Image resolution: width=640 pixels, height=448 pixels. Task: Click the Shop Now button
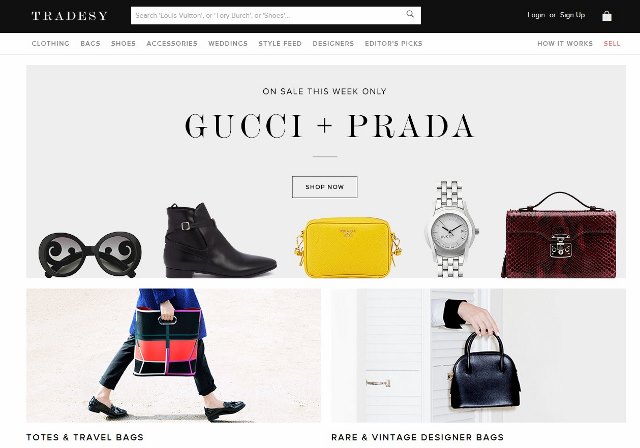(x=325, y=187)
